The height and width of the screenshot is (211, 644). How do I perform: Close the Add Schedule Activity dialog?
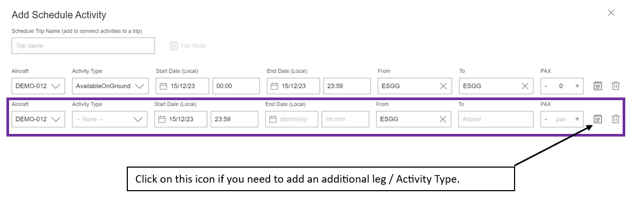click(611, 13)
